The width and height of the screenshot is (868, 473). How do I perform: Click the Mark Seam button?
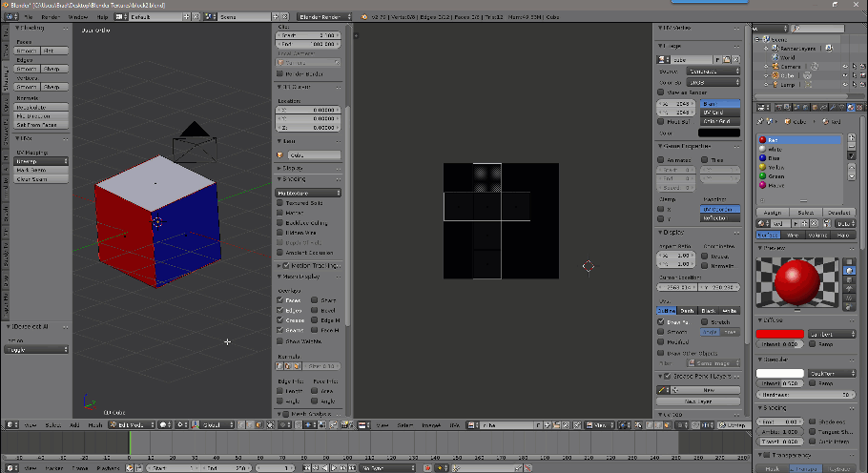click(x=40, y=170)
